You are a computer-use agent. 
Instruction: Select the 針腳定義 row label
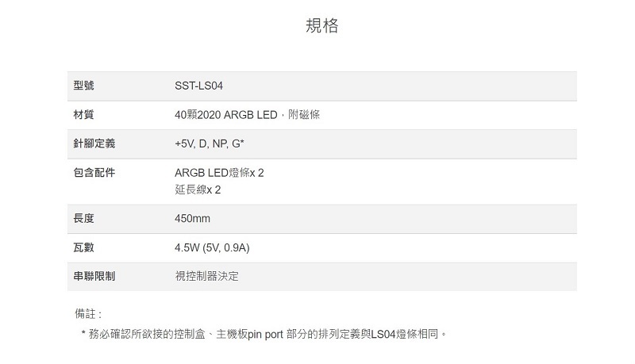click(x=94, y=144)
